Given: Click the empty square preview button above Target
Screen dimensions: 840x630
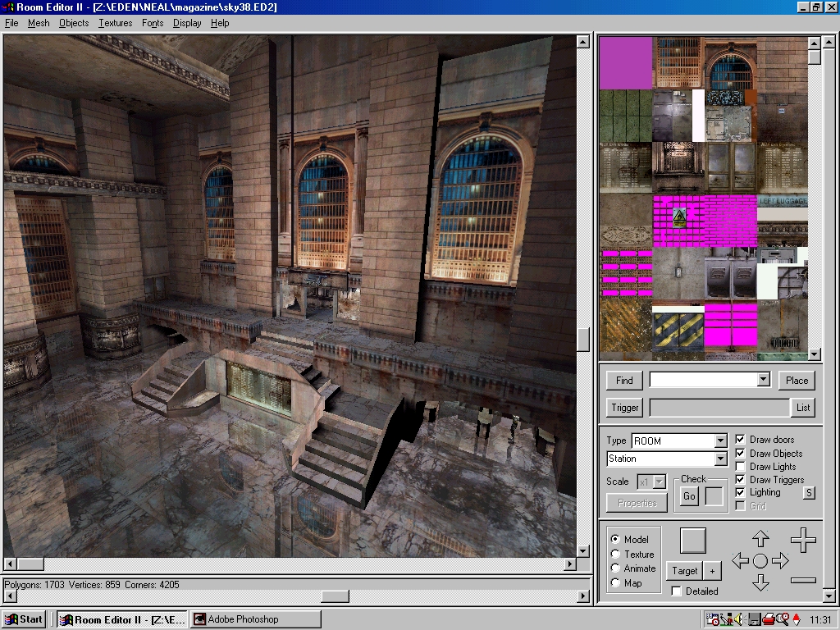Looking at the screenshot, I should [692, 541].
